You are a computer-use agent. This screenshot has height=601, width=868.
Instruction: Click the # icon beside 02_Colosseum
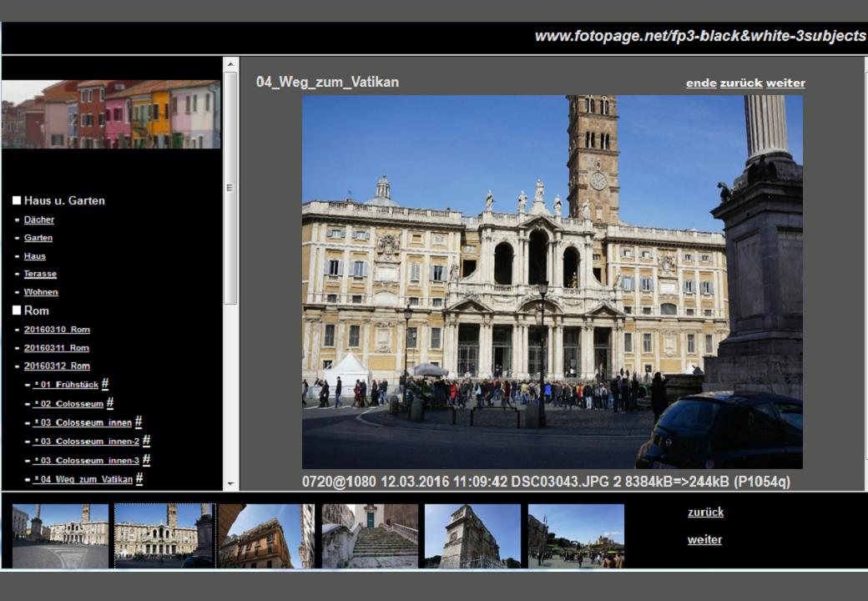click(x=109, y=403)
